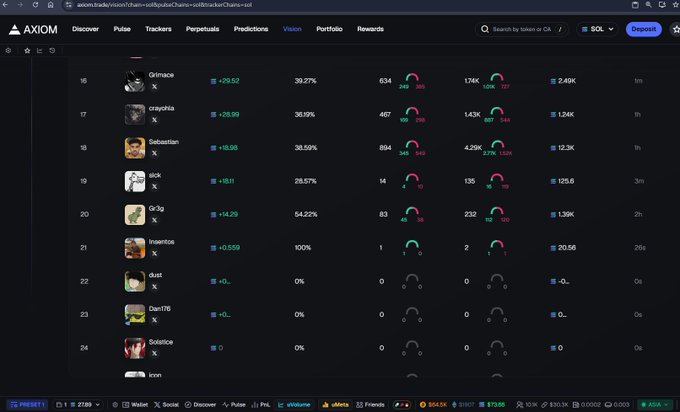Click the 634 trades gauge for Grimace
Screen dimensions: 680x412
412,81
